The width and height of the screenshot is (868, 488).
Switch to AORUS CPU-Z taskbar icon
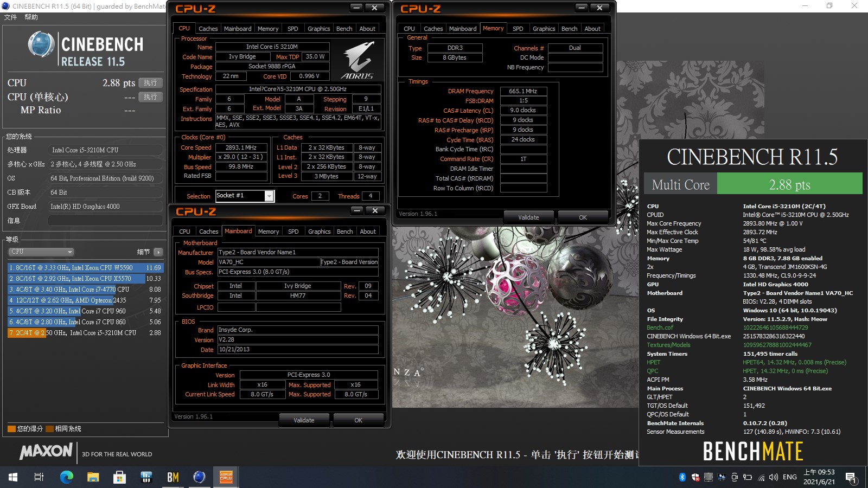click(x=226, y=477)
